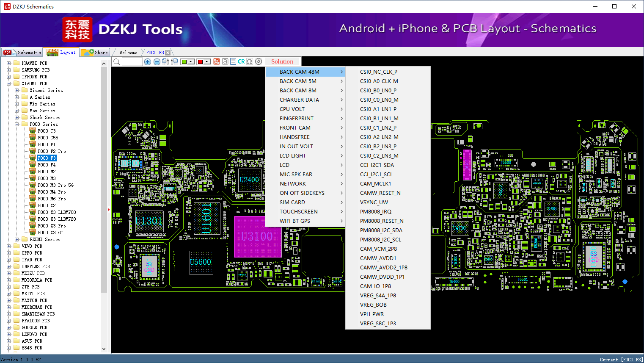Click the PADS icon beside POCO C3
644x363 pixels.
coord(33,131)
